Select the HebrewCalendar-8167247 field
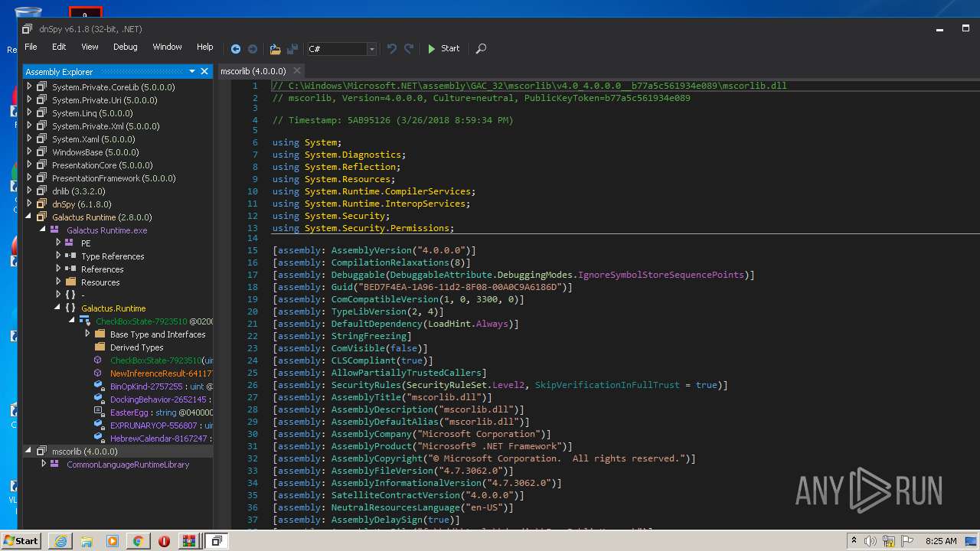The image size is (980, 551). coord(162,438)
